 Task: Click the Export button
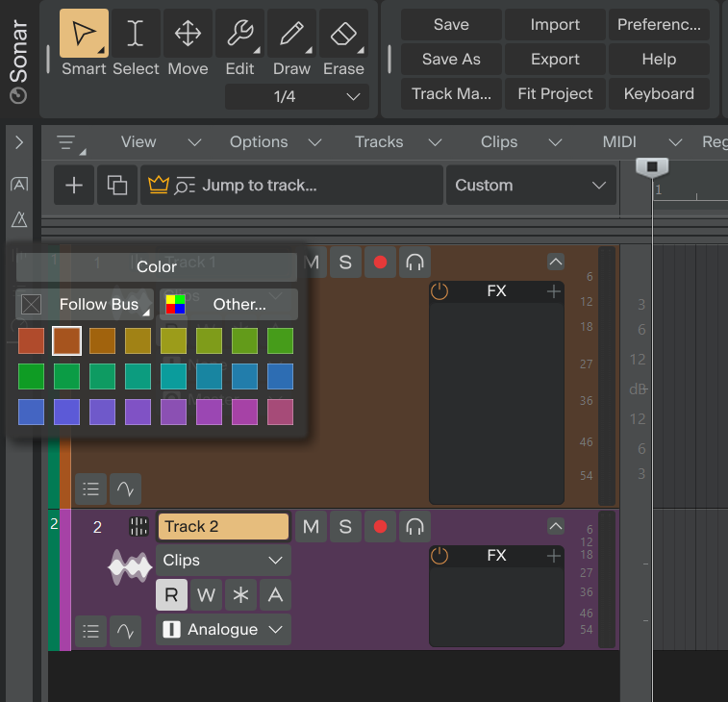[555, 60]
